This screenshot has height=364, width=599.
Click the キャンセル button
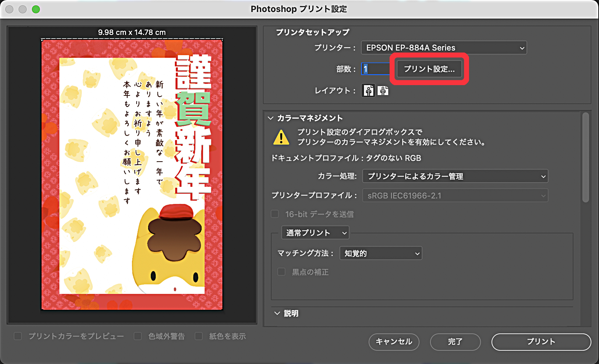(x=394, y=342)
